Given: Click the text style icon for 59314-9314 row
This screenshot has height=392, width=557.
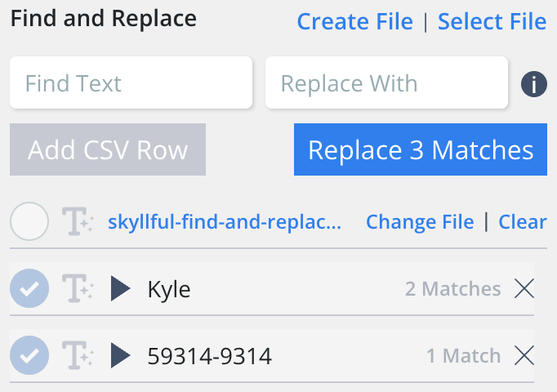Looking at the screenshot, I should [x=78, y=355].
